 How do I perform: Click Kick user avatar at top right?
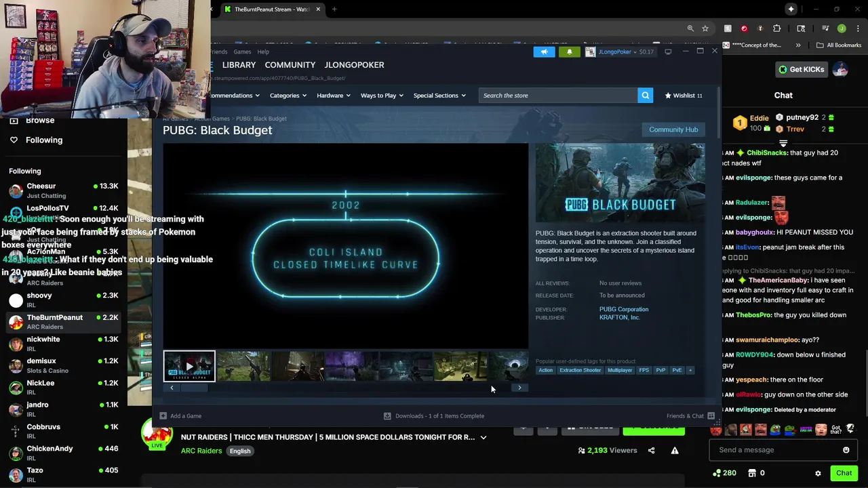coord(840,69)
